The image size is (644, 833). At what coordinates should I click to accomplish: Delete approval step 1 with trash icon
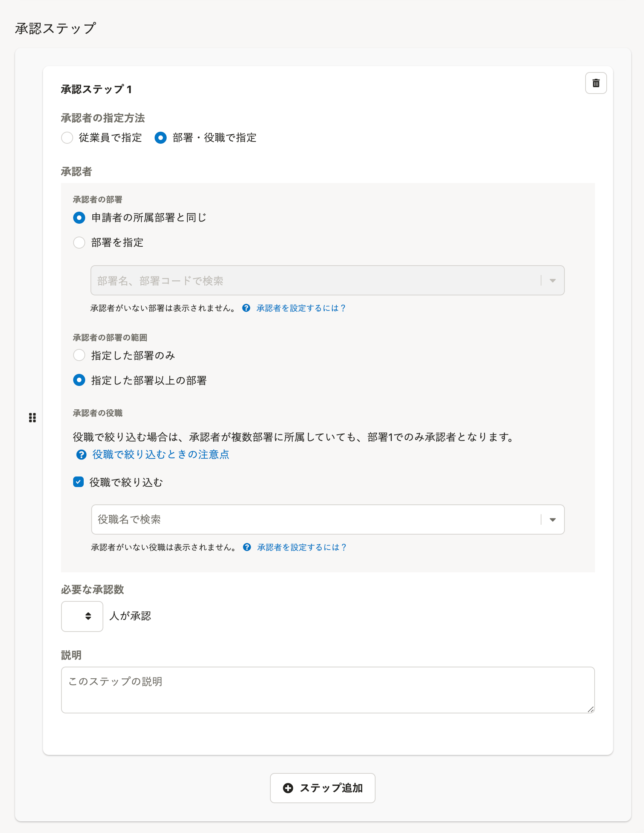(596, 83)
